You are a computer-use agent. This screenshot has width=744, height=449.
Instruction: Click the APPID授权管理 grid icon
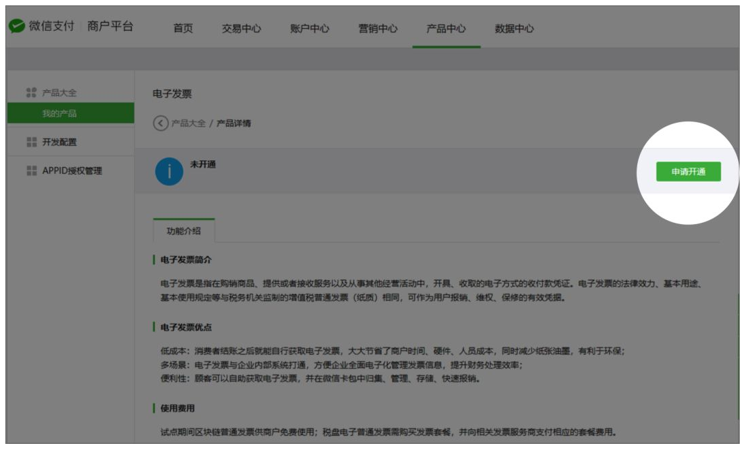(31, 171)
